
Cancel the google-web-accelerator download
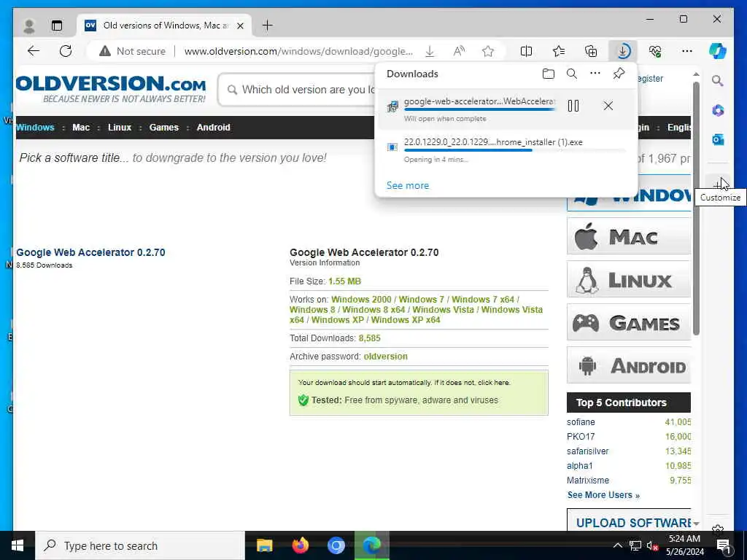(x=608, y=106)
